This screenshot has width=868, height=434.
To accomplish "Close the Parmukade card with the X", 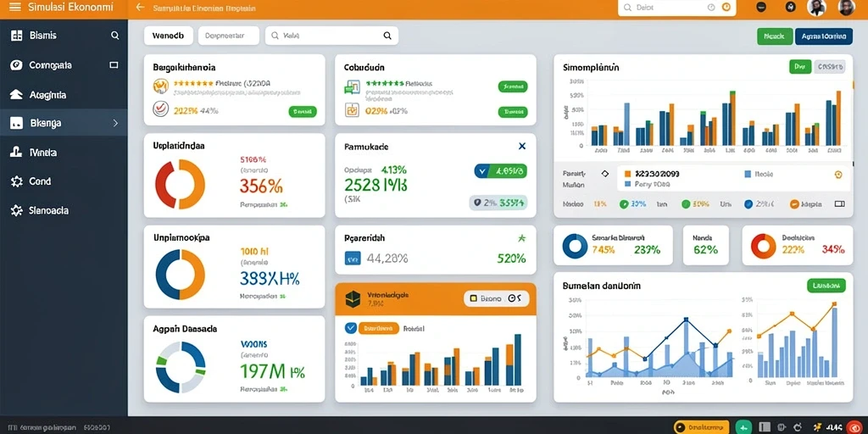I will [521, 146].
